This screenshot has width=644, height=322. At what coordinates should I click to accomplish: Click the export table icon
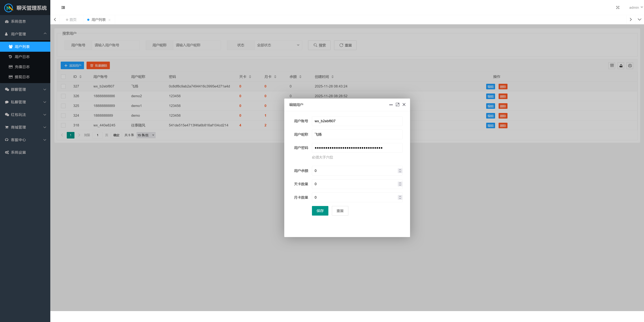point(621,65)
